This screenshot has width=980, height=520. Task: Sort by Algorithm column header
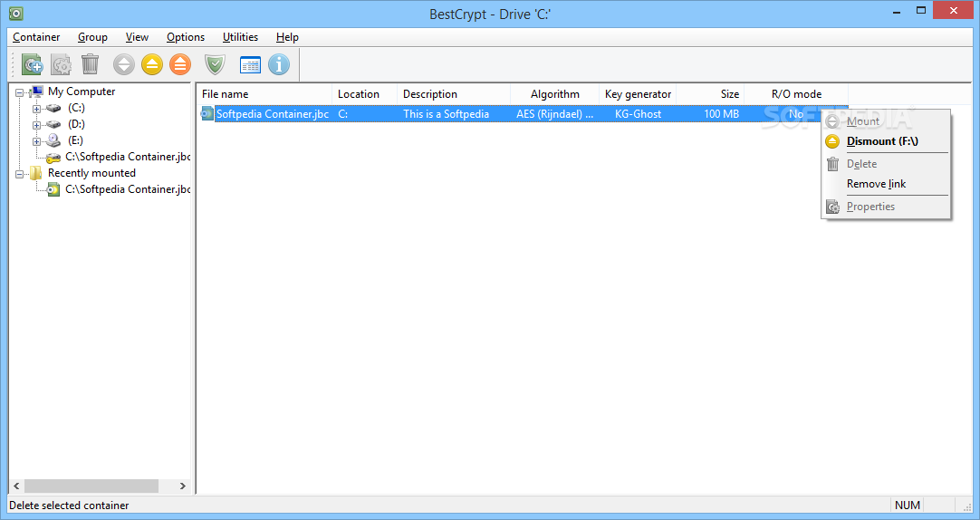coord(555,93)
